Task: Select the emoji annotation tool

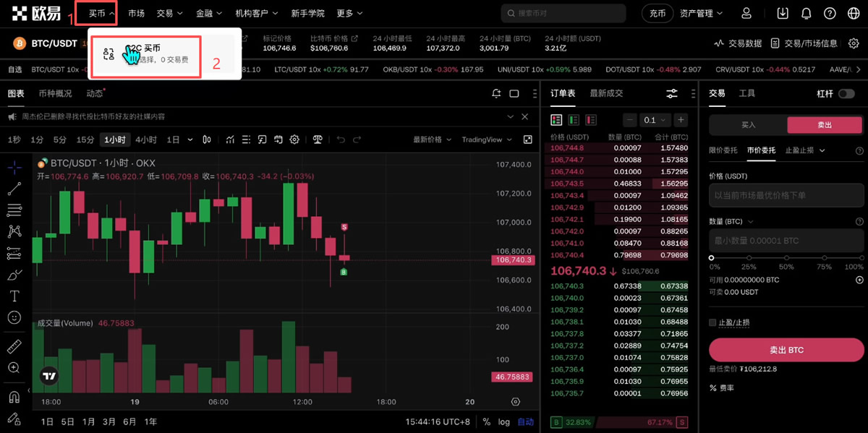Action: point(14,317)
